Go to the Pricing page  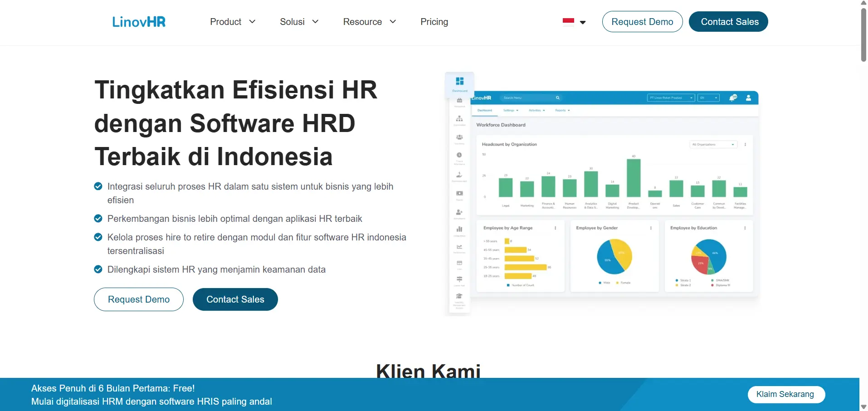(434, 22)
